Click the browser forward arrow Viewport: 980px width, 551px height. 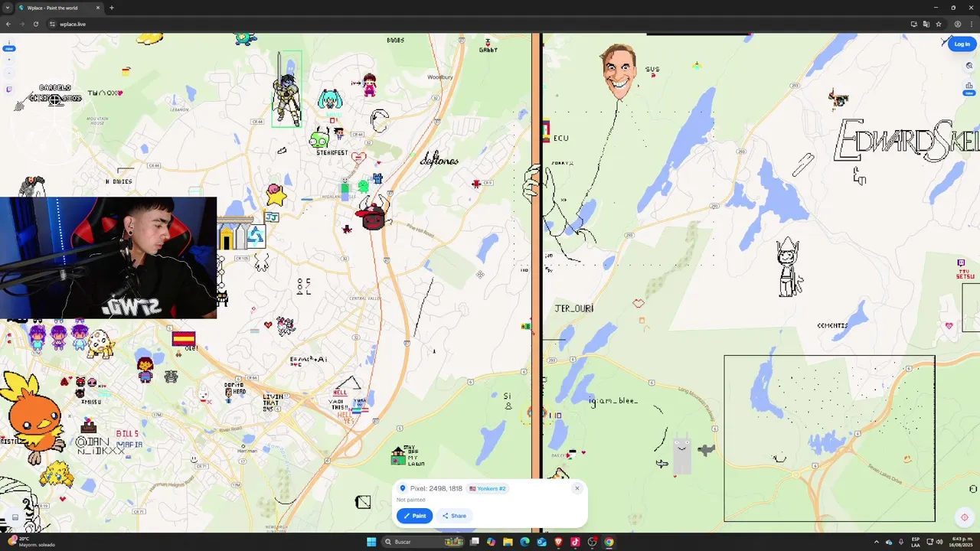(x=21, y=24)
